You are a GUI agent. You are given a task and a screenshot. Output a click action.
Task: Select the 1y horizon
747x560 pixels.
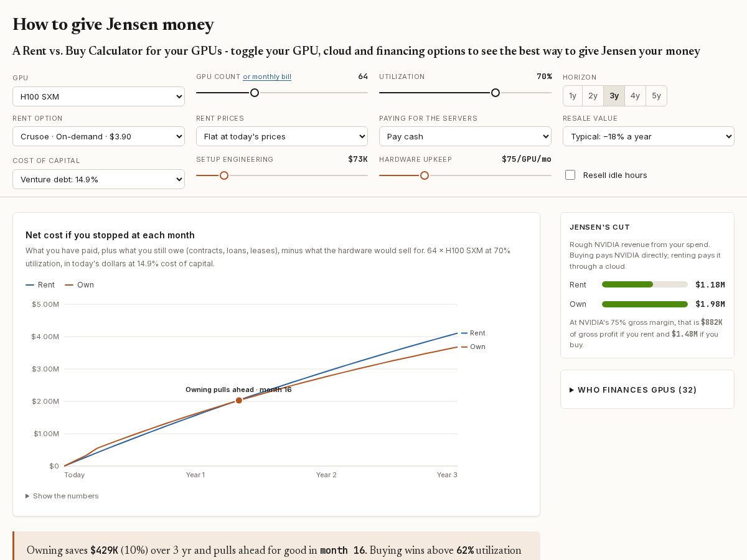pos(573,96)
